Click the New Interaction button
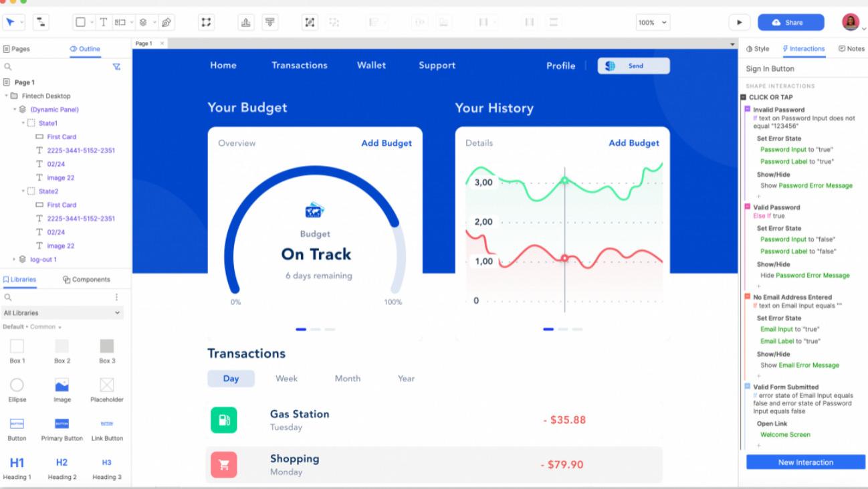This screenshot has height=489, width=868. tap(806, 462)
